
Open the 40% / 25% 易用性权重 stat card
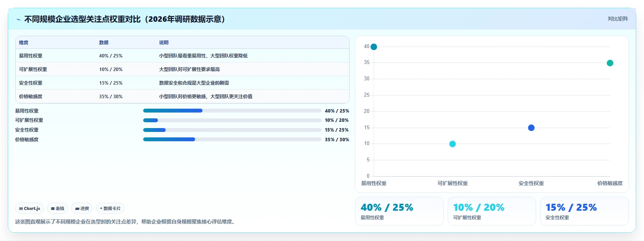[399, 211]
